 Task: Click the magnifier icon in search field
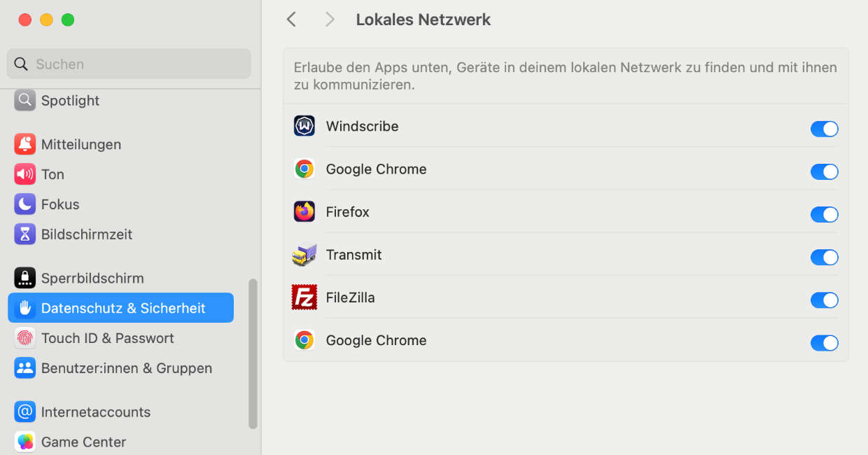tap(21, 64)
